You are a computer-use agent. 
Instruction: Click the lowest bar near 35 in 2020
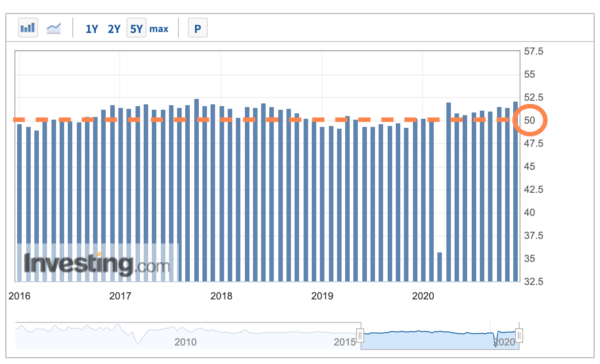pyautogui.click(x=440, y=267)
